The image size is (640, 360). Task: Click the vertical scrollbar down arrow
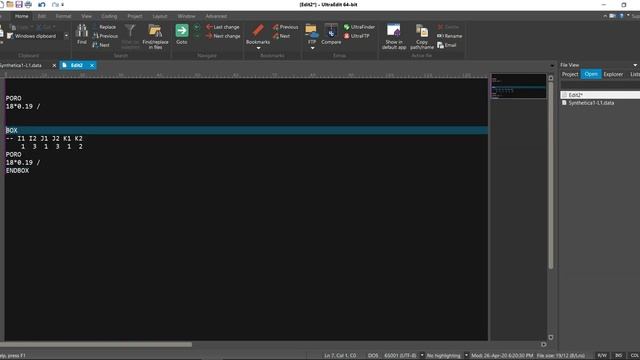(x=551, y=337)
